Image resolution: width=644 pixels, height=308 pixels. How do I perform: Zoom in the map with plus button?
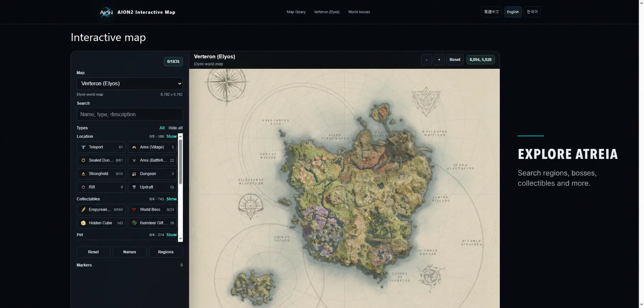tap(439, 60)
